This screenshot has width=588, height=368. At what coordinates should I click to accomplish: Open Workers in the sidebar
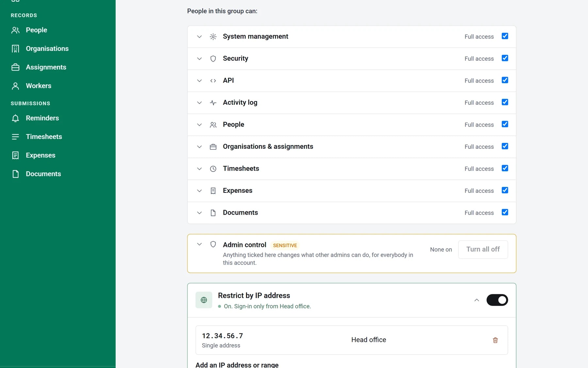click(x=38, y=86)
